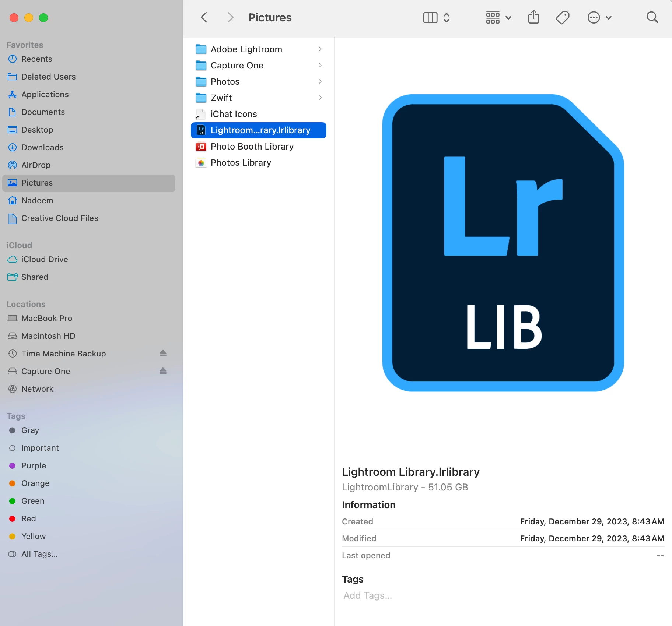This screenshot has width=672, height=626.
Task: Open AirDrop in the sidebar
Action: pyautogui.click(x=88, y=165)
